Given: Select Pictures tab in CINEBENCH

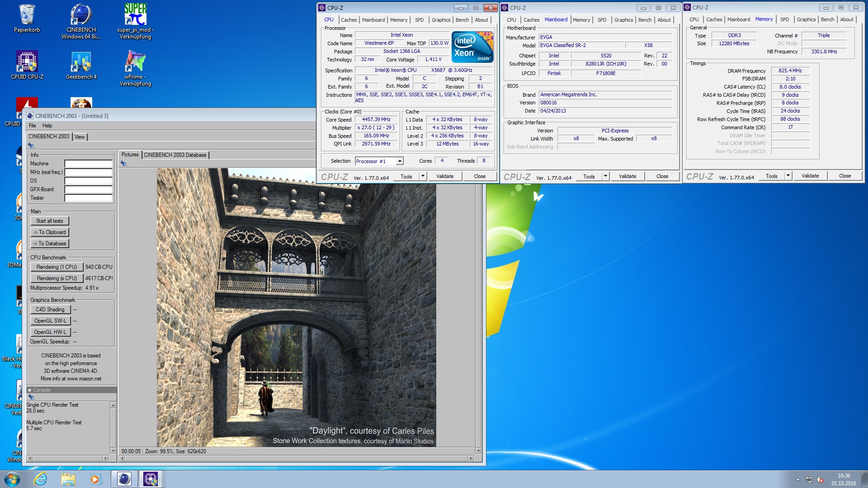Looking at the screenshot, I should pyautogui.click(x=130, y=155).
